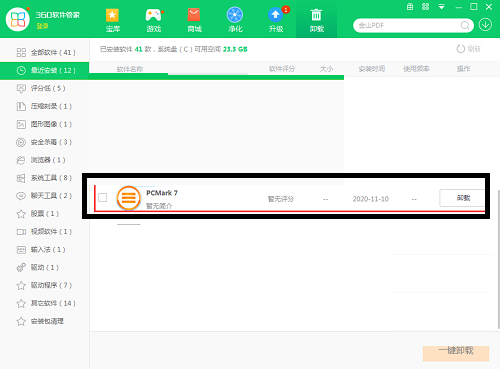This screenshot has width=500, height=369.
Task: Click 卸载 button for PCMark 7
Action: pyautogui.click(x=463, y=198)
